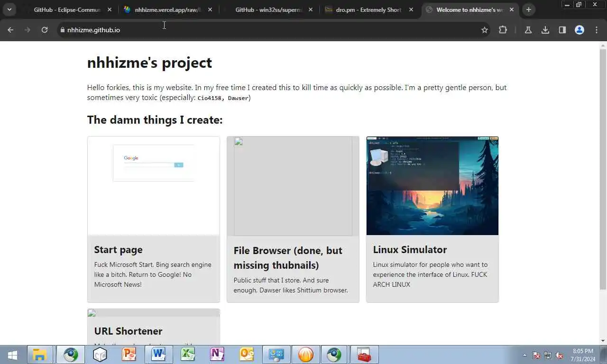Switch to the dro.pm - Extremely Short tab

coord(368,9)
